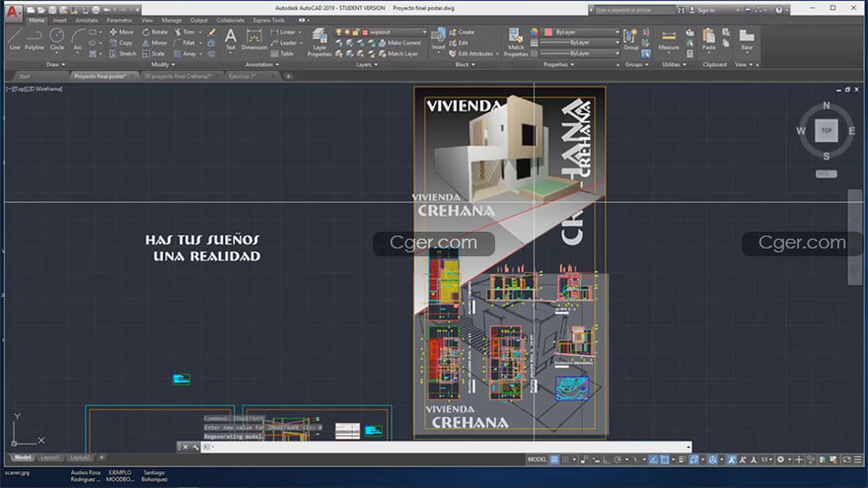Select the Text annotation tool
The image size is (868, 488).
click(230, 39)
